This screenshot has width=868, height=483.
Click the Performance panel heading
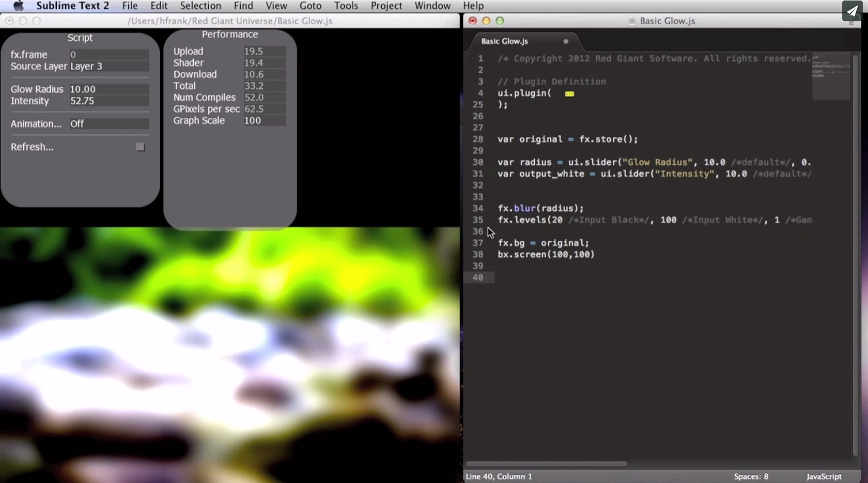click(230, 34)
